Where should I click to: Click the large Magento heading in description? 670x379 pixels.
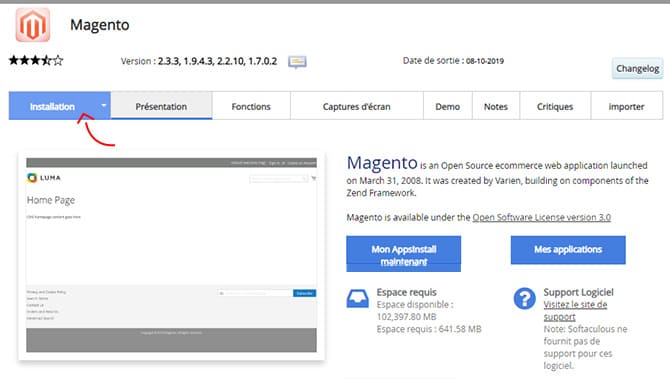click(x=382, y=163)
